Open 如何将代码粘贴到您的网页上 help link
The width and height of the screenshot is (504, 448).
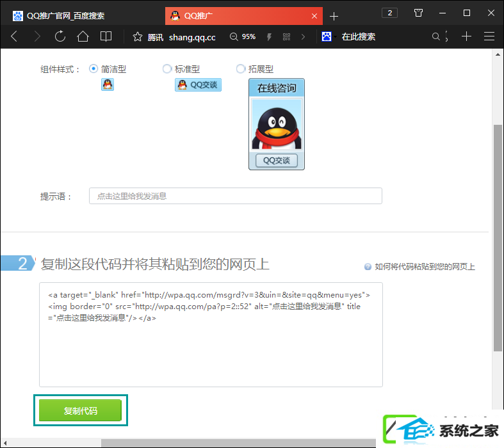(x=425, y=266)
